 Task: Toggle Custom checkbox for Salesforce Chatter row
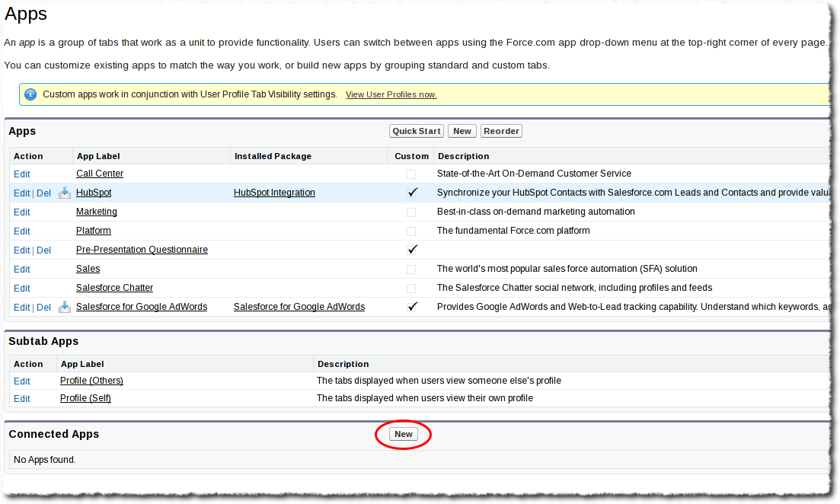(411, 288)
